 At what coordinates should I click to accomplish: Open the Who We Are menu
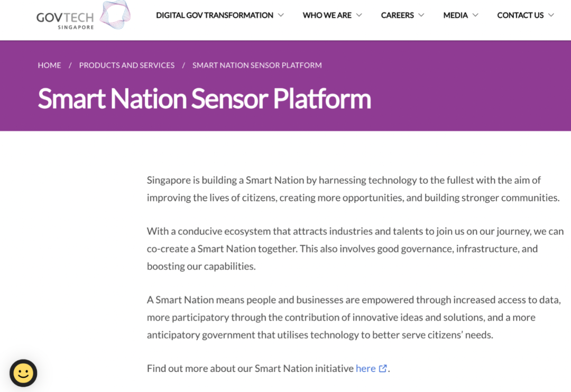[x=327, y=15]
